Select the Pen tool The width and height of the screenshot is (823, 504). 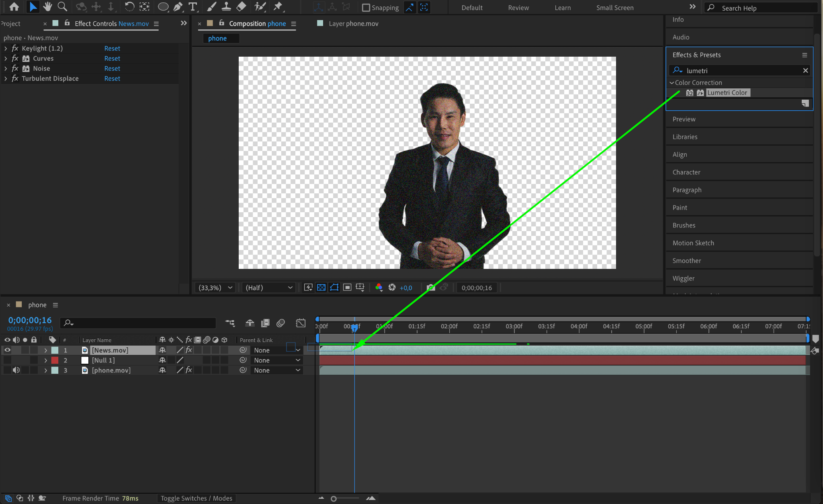[x=178, y=6]
